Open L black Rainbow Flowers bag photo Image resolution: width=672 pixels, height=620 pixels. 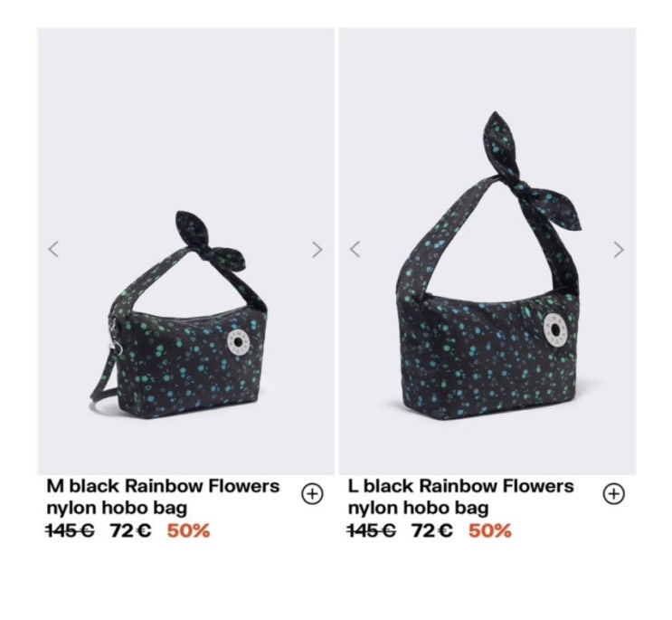(487, 251)
